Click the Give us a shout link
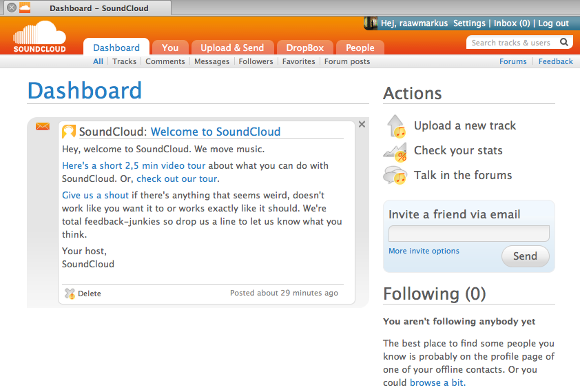Viewport: 580px width, 392px height. pyautogui.click(x=95, y=195)
